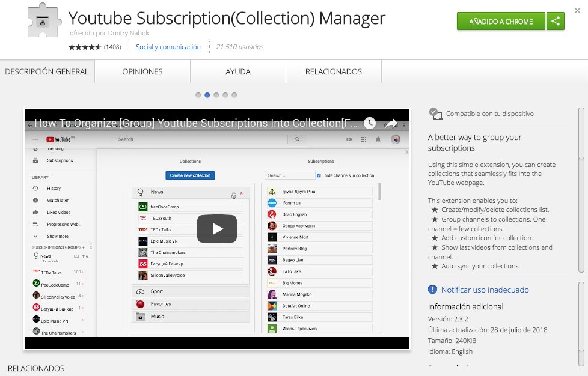Click the News collection lightbulb icon

(x=140, y=192)
